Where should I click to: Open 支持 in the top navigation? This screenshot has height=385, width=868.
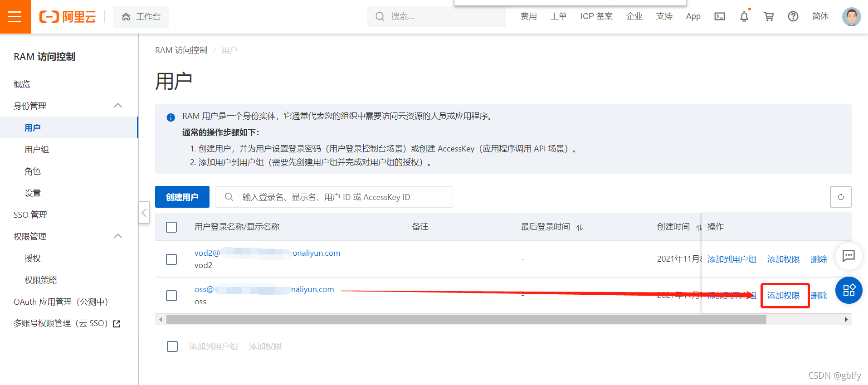(664, 17)
